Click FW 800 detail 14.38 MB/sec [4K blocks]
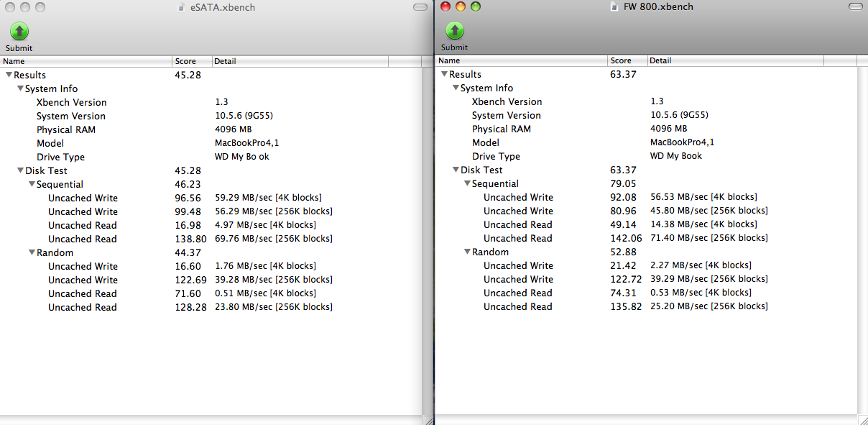The width and height of the screenshot is (868, 425). [703, 224]
